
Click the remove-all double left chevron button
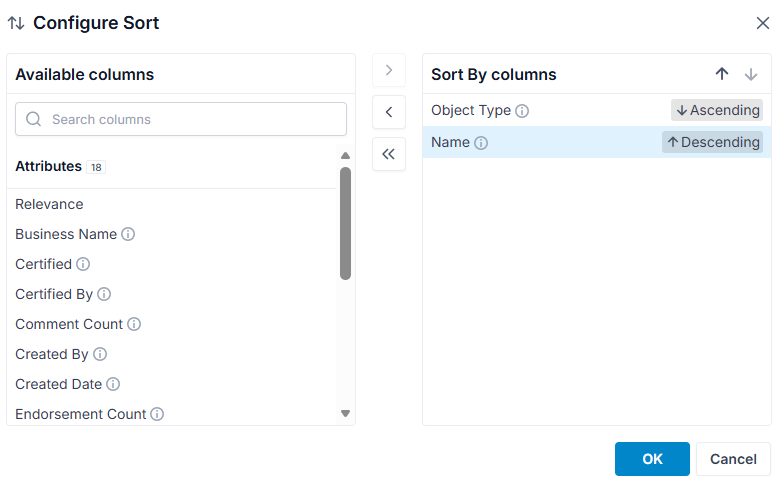coord(389,154)
